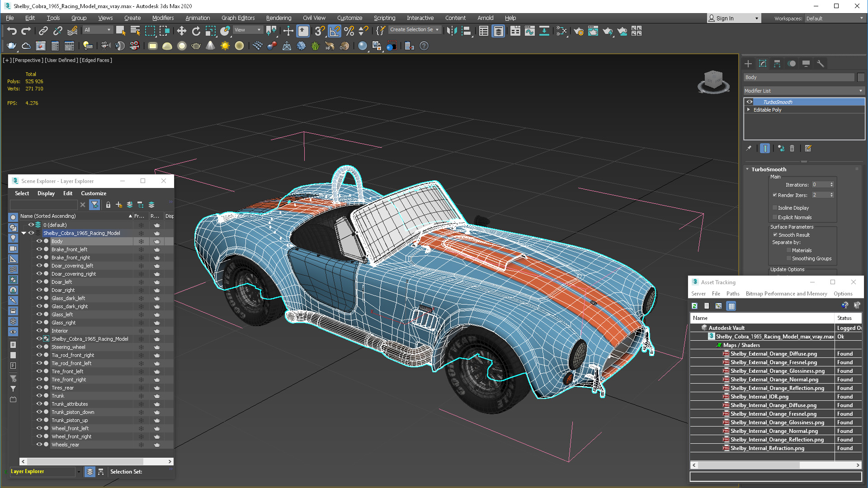
Task: Open the Workspaces Default dropdown
Action: point(835,19)
